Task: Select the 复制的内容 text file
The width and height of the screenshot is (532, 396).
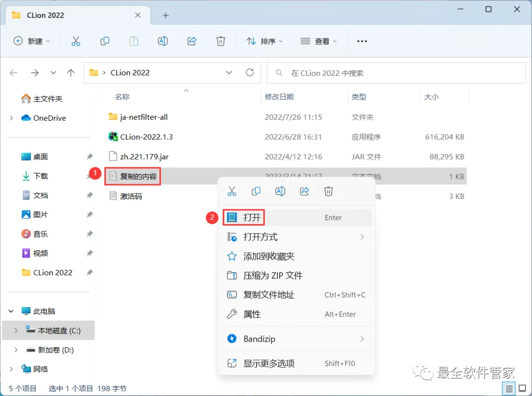Action: [x=138, y=176]
